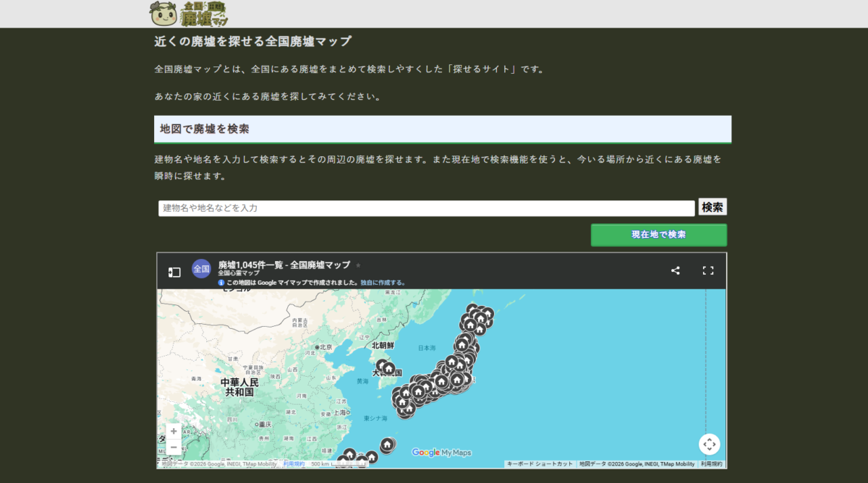Screen dimensions: 868x483
Task: Select the house marker in South Korea
Action: tap(388, 369)
